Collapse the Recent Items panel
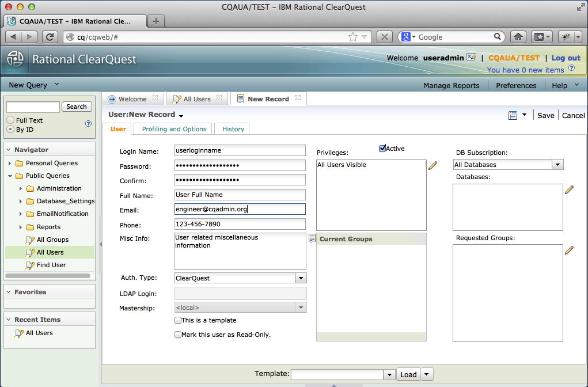The height and width of the screenshot is (387, 588). coord(9,320)
